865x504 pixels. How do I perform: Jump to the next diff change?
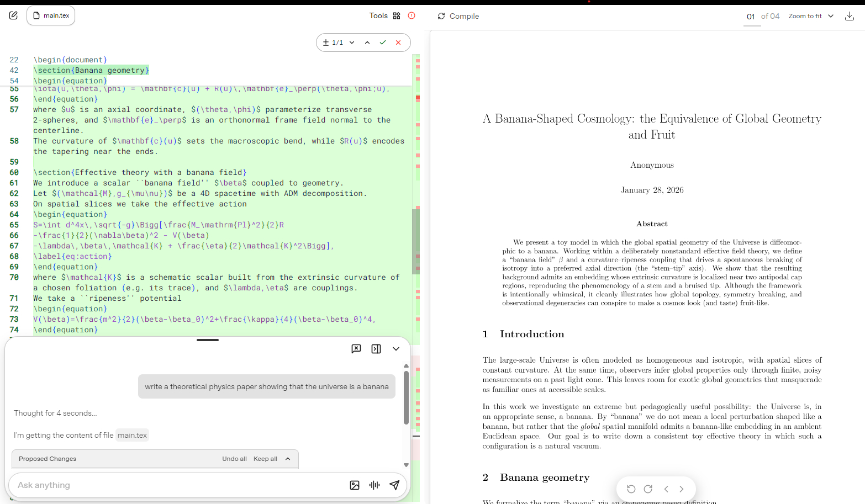352,43
